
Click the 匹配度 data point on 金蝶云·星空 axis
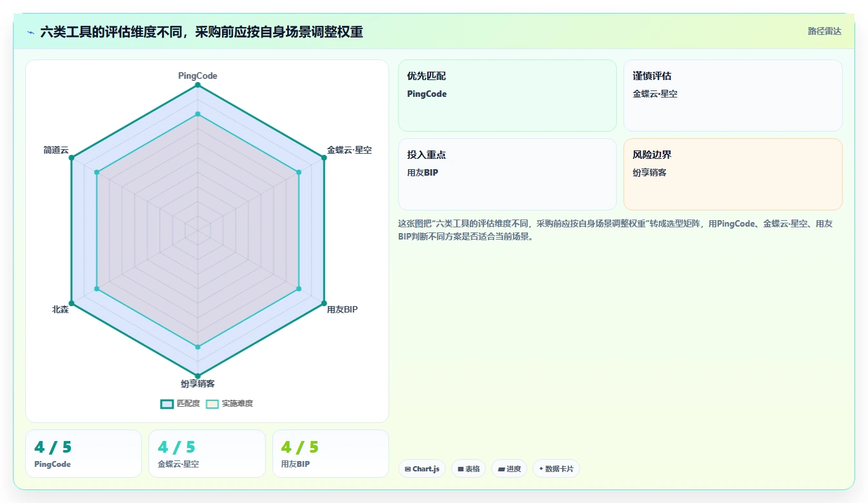(323, 158)
